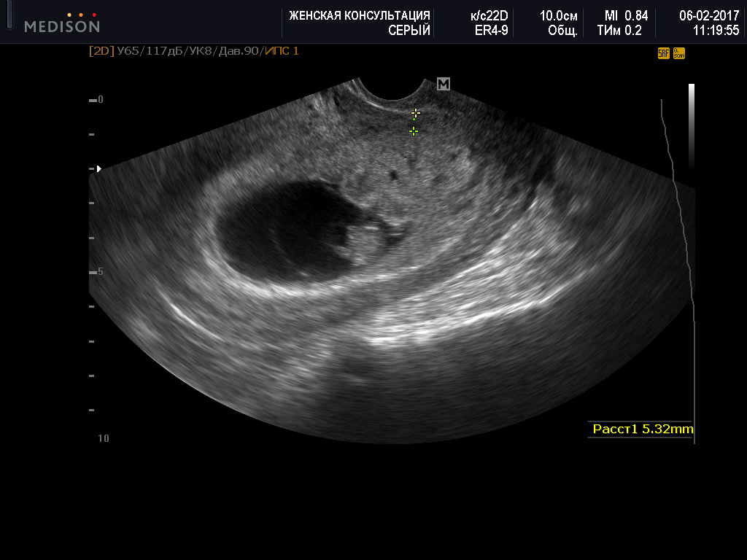The image size is (747, 560).
Task: Click the 'ТИм 0.2' thermal index value
Action: [619, 31]
